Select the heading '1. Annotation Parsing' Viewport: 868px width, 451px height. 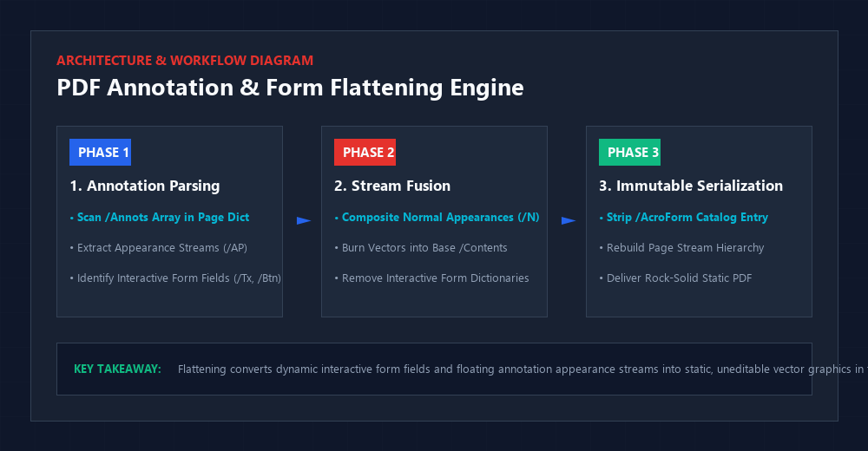pyautogui.click(x=145, y=186)
